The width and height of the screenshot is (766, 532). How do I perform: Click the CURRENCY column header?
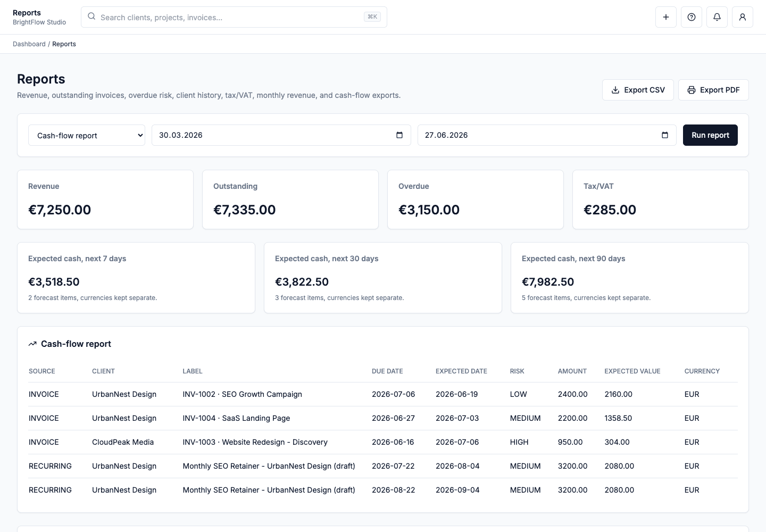click(x=702, y=371)
